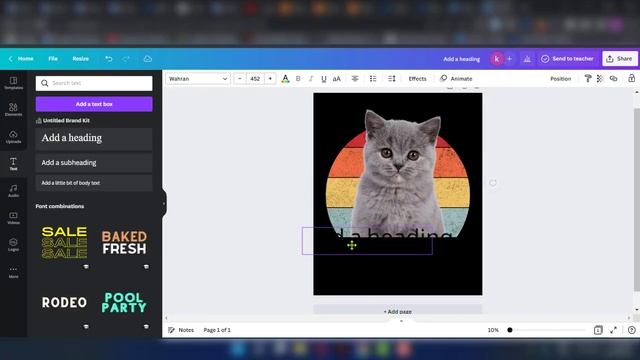Open letter and line spacing
The height and width of the screenshot is (360, 640).
(391, 79)
